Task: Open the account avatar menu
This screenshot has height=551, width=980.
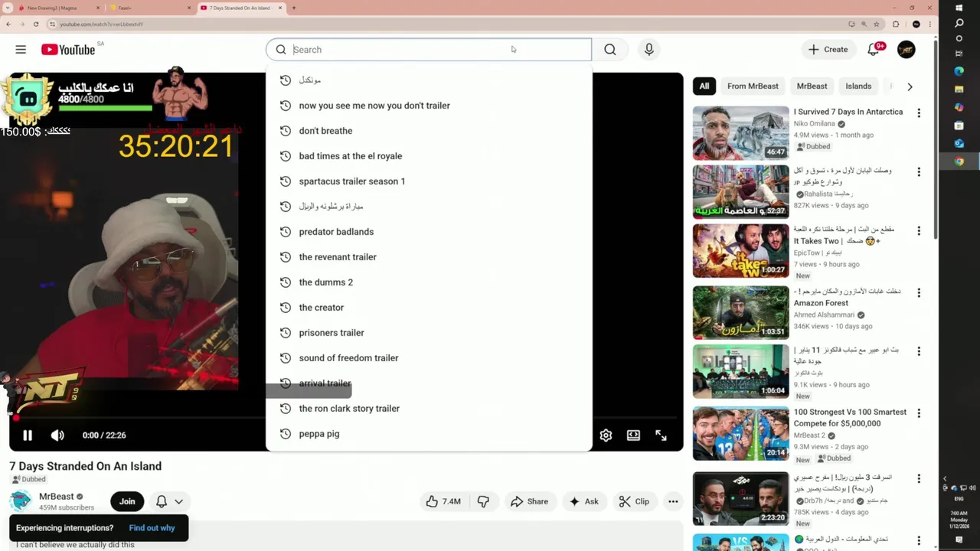Action: pos(906,50)
